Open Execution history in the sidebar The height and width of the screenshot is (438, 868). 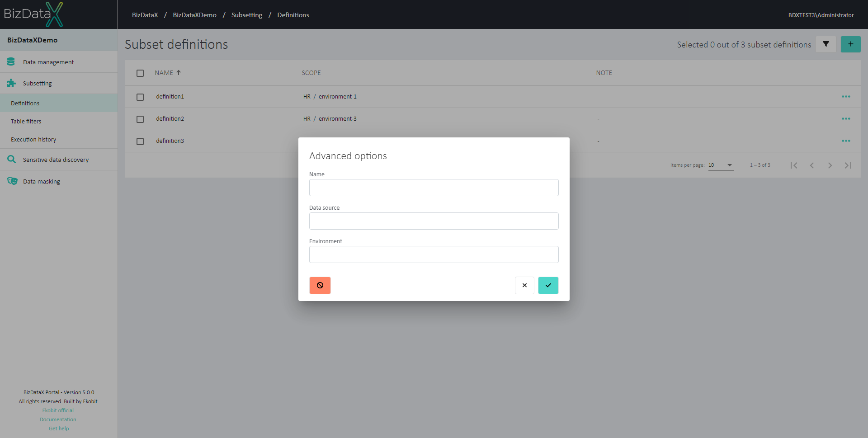click(59, 139)
